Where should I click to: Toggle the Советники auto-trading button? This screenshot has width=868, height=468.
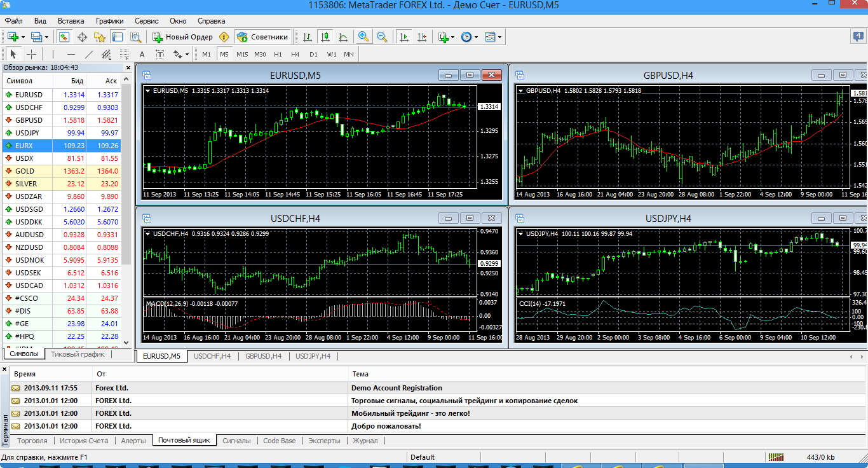click(263, 37)
